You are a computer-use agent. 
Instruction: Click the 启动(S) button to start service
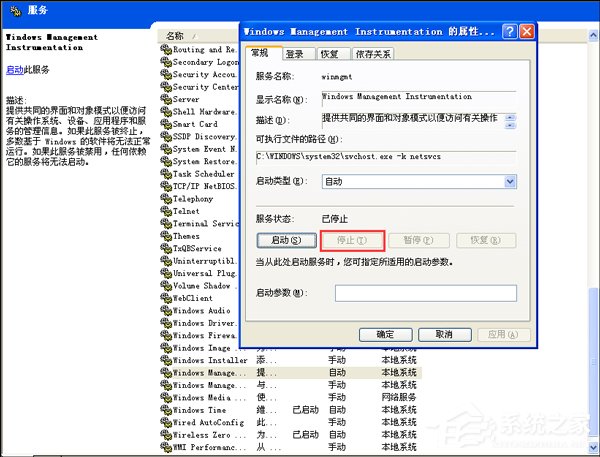(287, 240)
